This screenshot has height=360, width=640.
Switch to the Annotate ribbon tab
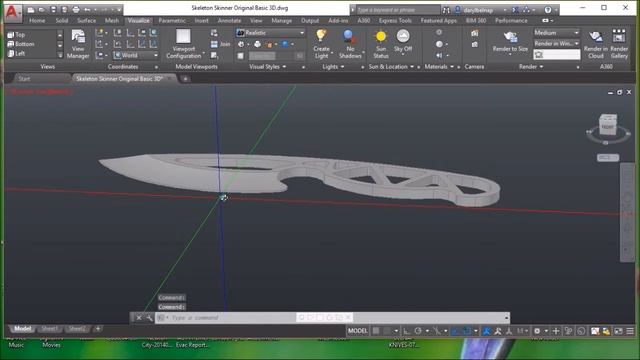tap(229, 20)
